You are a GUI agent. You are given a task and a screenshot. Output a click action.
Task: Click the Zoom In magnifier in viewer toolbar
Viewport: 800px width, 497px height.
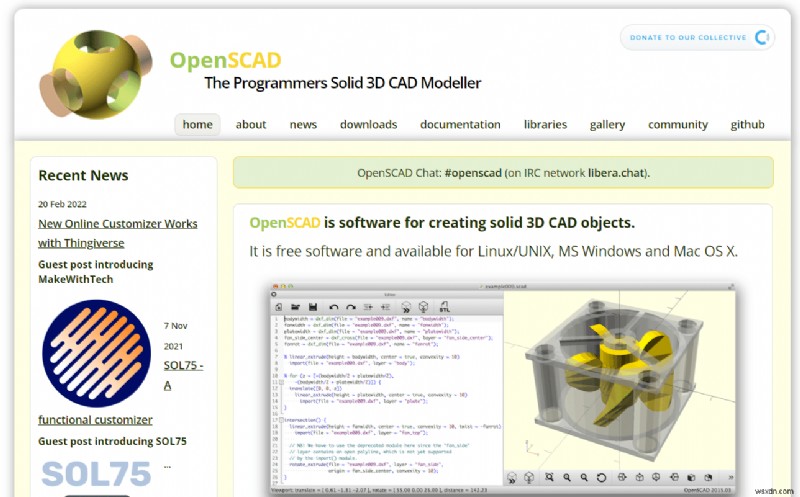coord(567,478)
